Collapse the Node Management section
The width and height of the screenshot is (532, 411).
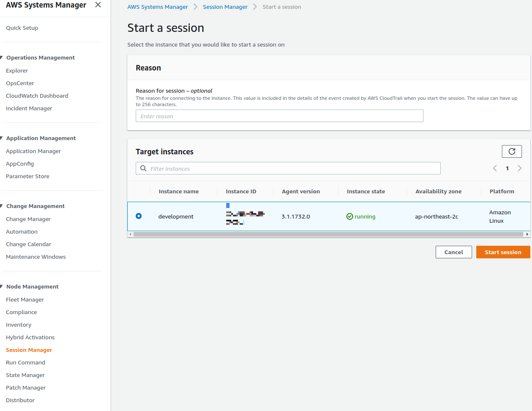click(x=2, y=286)
